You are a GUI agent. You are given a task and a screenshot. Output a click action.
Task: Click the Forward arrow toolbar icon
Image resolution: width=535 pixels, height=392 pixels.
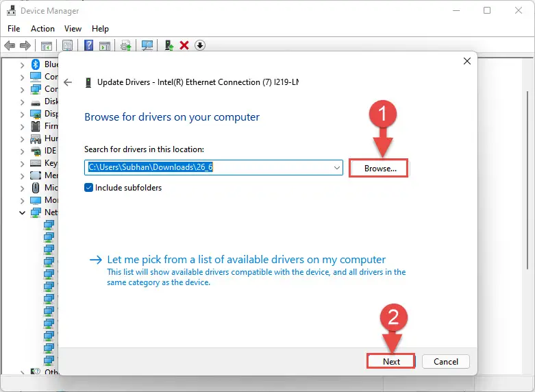(25, 45)
